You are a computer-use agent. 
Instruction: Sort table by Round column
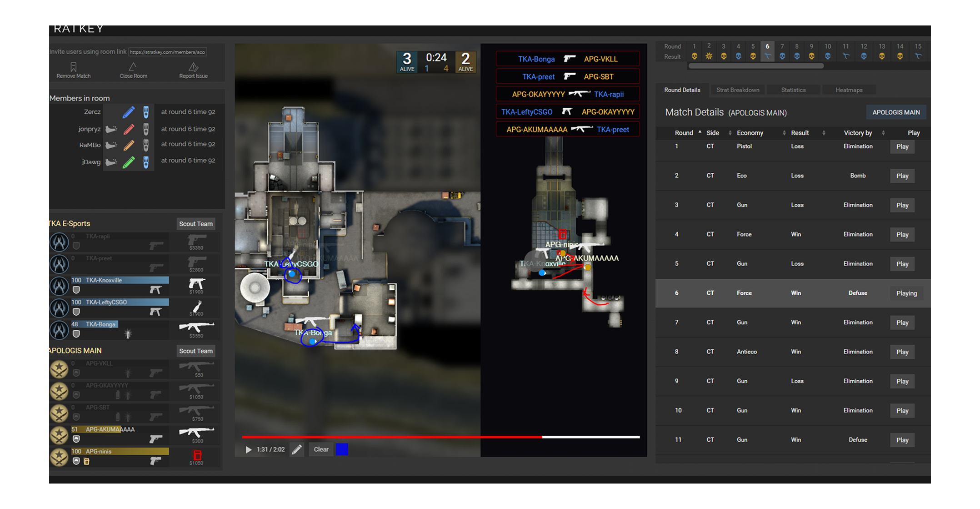point(688,133)
